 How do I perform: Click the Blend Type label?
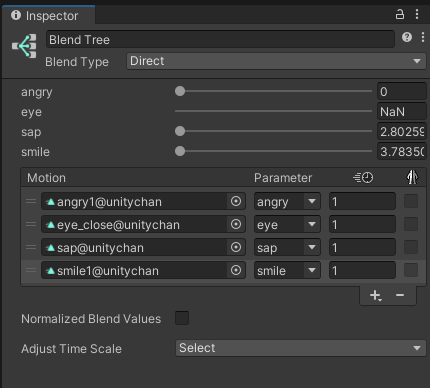point(77,62)
